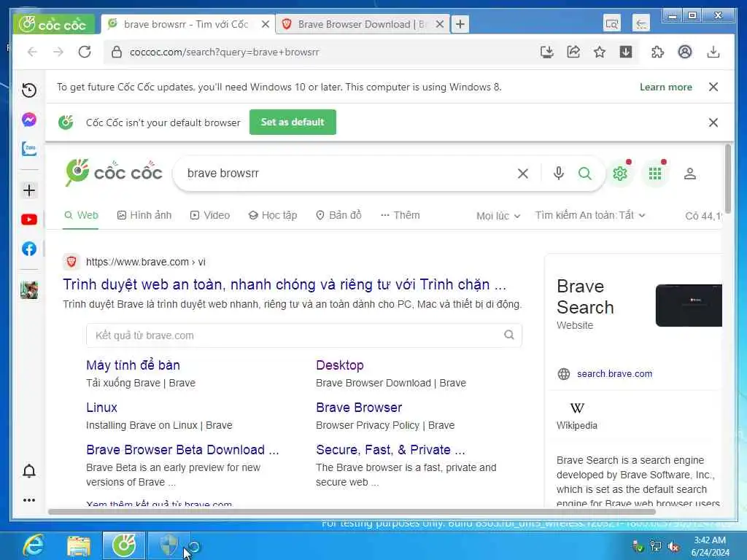Viewport: 747px width, 560px height.
Task: Open the Cốc Cốc apps grid
Action: (x=655, y=174)
